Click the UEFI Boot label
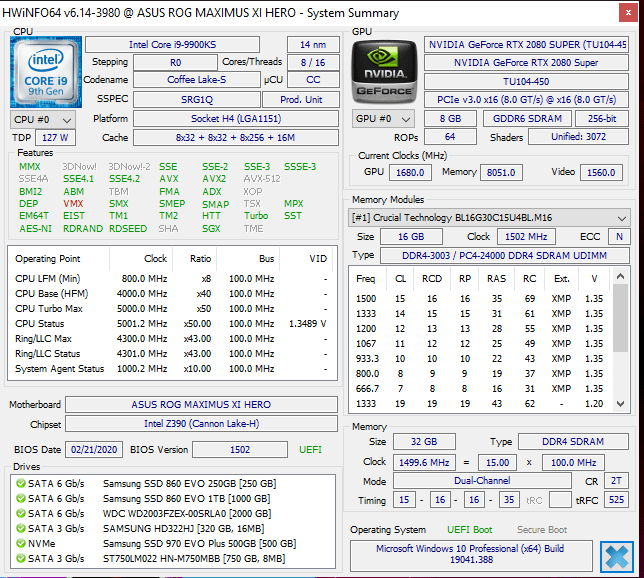644x578 pixels. pos(469,530)
